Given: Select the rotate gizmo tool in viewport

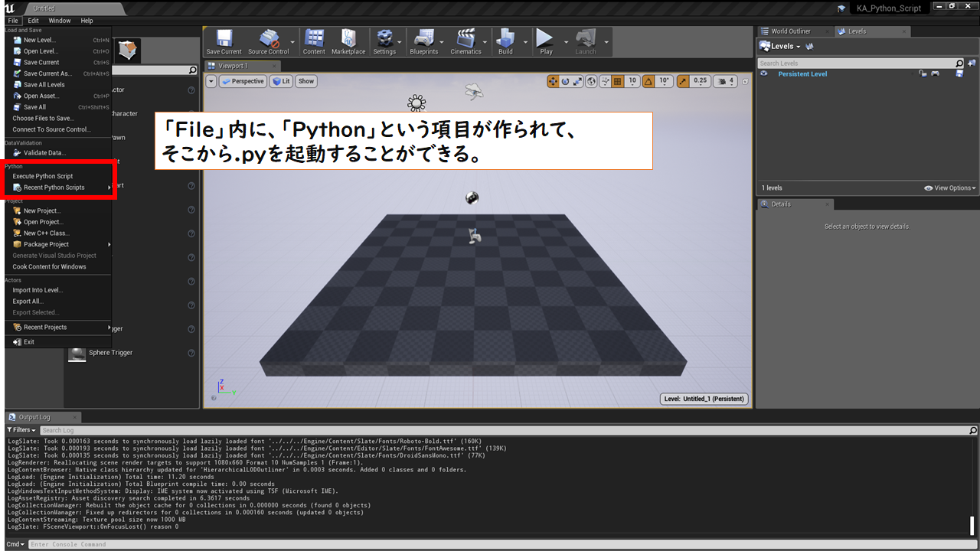Looking at the screenshot, I should pyautogui.click(x=566, y=81).
